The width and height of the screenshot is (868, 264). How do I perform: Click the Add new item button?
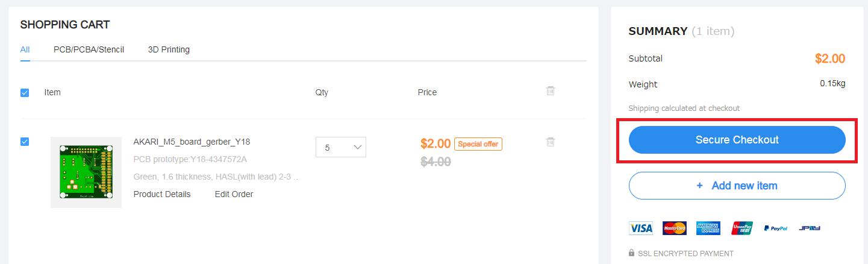point(737,186)
